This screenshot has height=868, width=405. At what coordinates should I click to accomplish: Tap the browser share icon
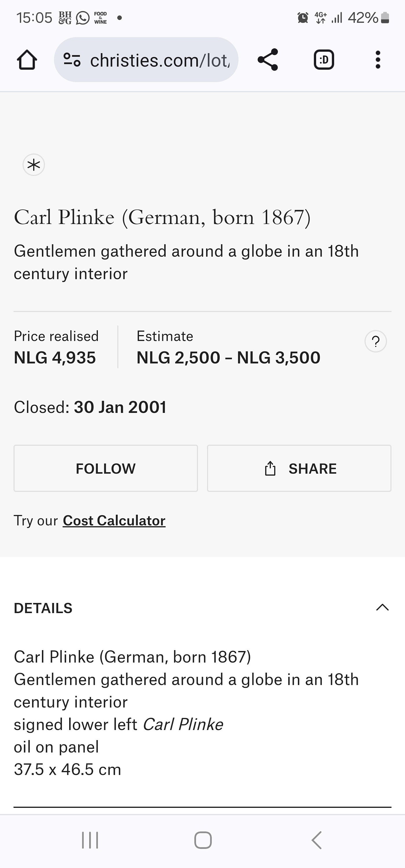(268, 60)
